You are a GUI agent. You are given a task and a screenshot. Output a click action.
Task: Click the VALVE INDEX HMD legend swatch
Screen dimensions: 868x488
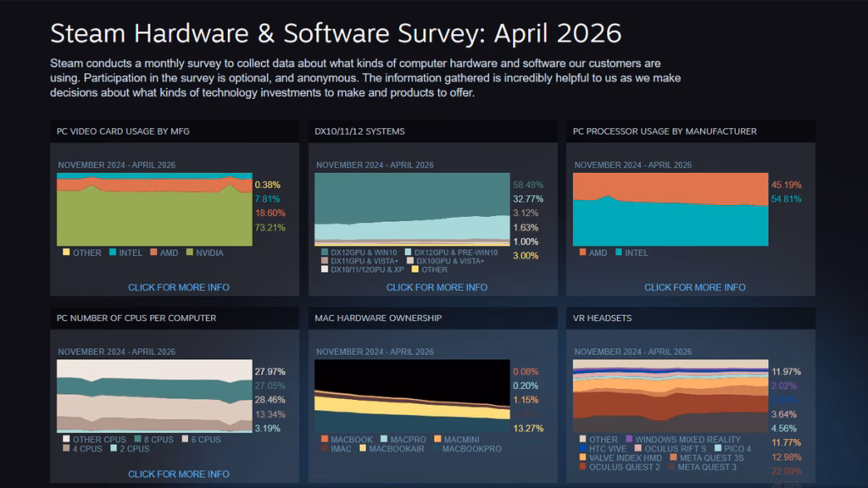pos(582,457)
